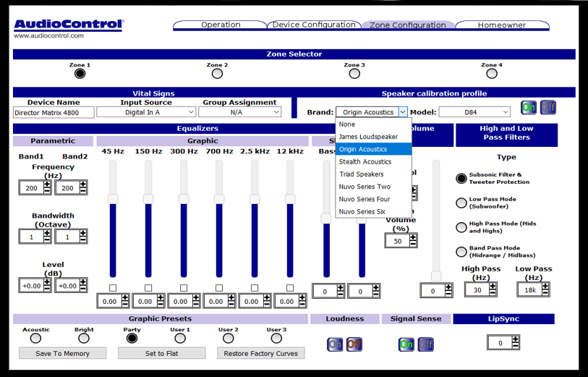588x377 pixels.
Task: Open the Operation tab
Action: pyautogui.click(x=221, y=25)
